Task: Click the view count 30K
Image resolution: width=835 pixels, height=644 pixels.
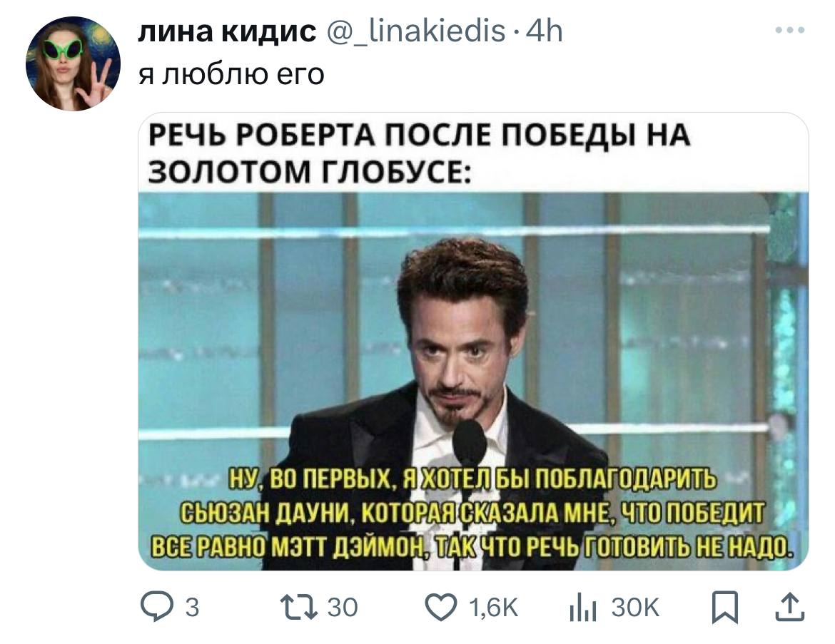Action: [635, 608]
